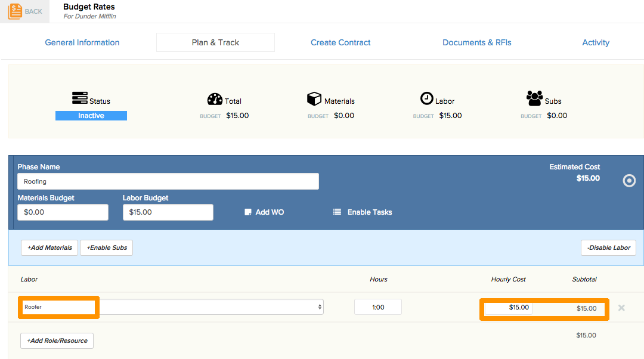Screen dimensions: 644x359
Task: View the Activity tab
Action: tap(596, 42)
